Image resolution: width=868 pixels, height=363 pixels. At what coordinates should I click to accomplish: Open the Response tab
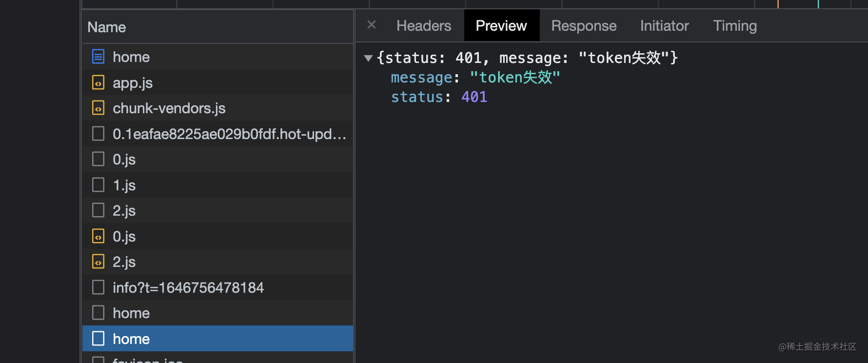(584, 26)
